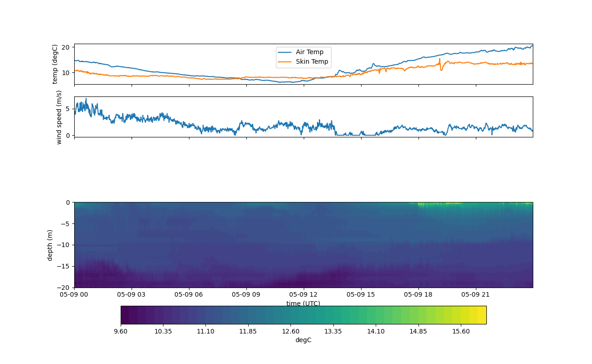Click the 20 tick on the temperature axis
The image size is (592, 364).
tap(65, 47)
